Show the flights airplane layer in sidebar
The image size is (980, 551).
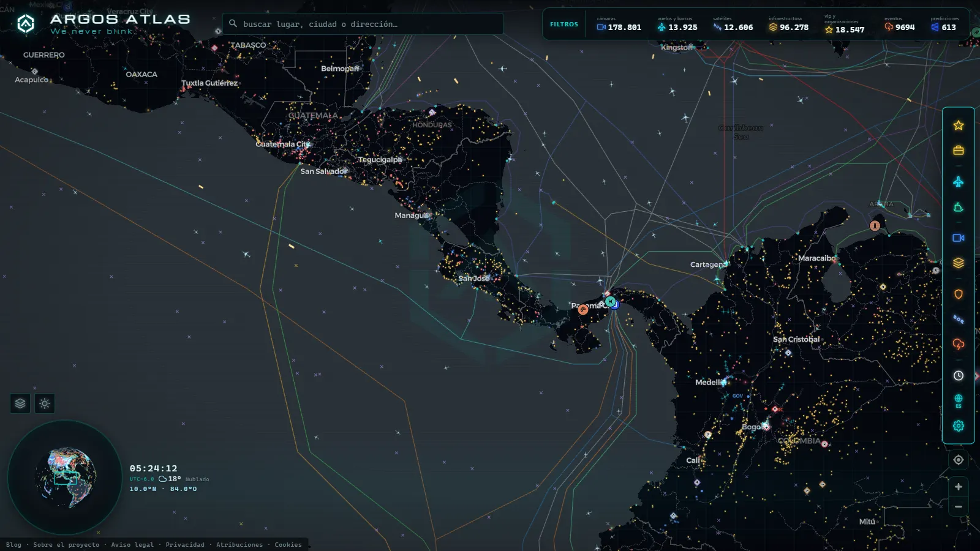(959, 182)
